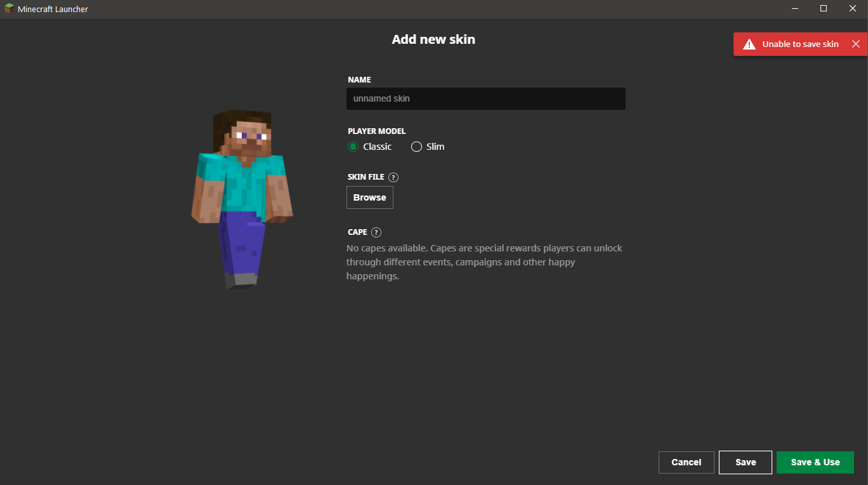This screenshot has height=485, width=868.
Task: Select the Classic player model
Action: coord(370,147)
